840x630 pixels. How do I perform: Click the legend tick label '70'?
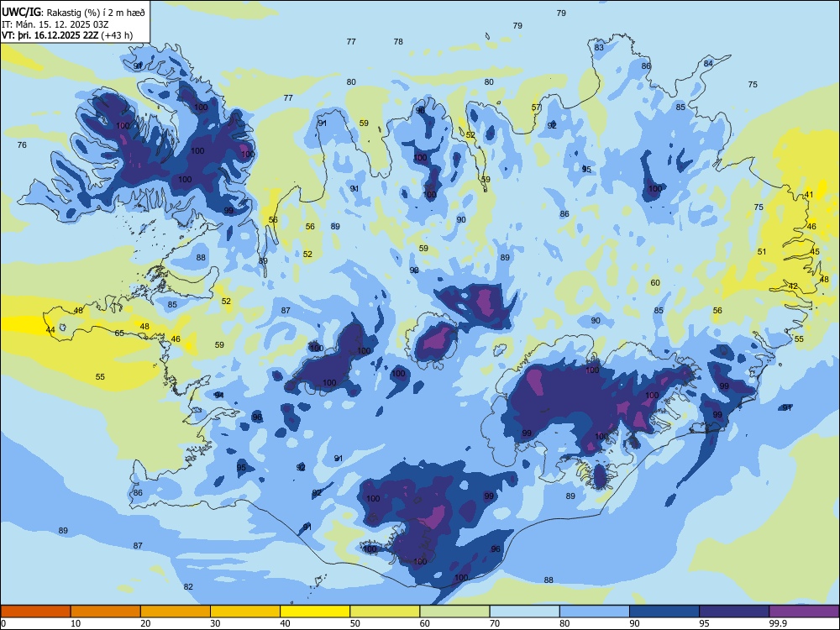[x=495, y=623]
